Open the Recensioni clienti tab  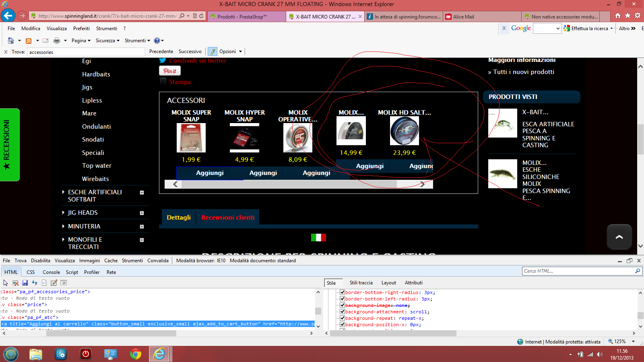pyautogui.click(x=228, y=217)
